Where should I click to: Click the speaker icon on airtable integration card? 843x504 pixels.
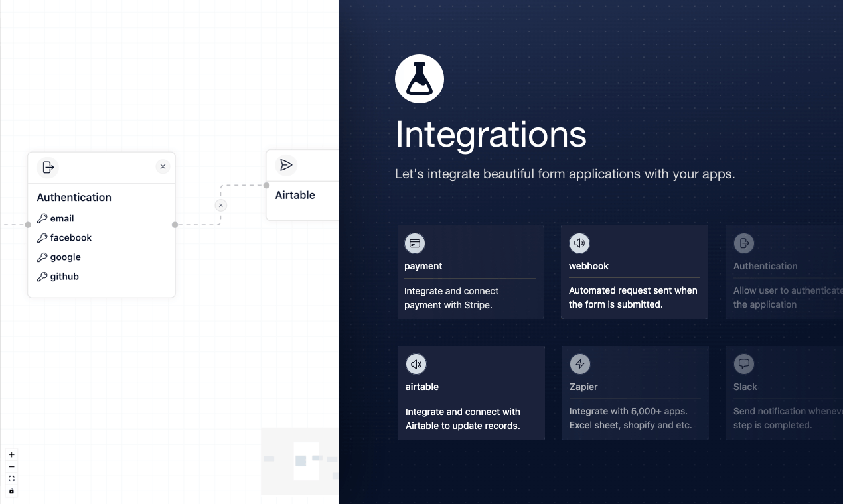416,364
